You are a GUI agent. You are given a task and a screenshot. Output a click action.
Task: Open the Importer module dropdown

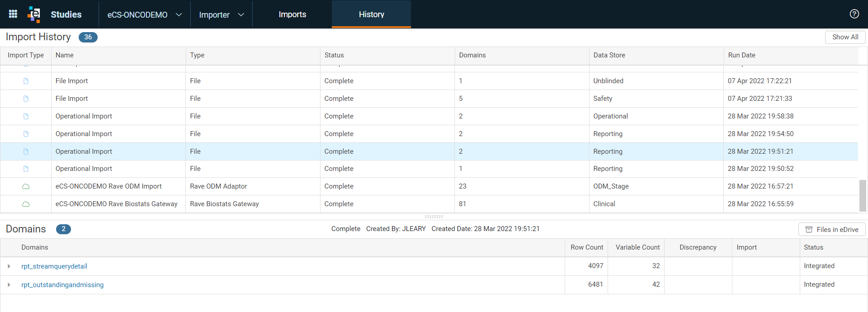click(x=222, y=14)
